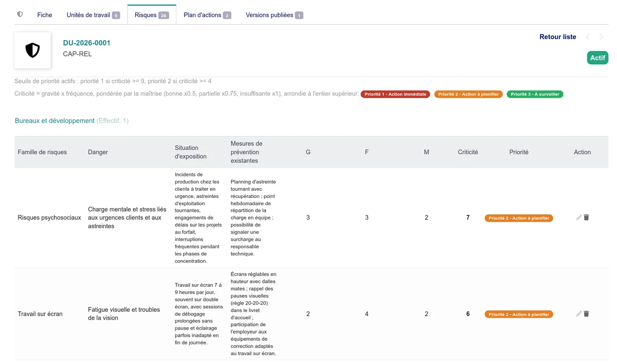The width and height of the screenshot is (617, 364).
Task: Click the F column header
Action: pyautogui.click(x=367, y=152)
